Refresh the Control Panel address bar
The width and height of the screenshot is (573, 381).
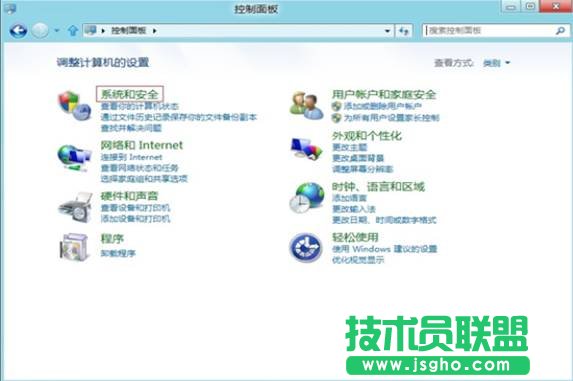pos(404,31)
